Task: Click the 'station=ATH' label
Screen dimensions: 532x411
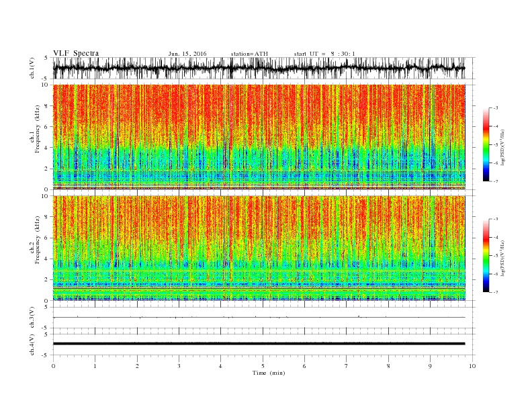Action: (x=249, y=54)
